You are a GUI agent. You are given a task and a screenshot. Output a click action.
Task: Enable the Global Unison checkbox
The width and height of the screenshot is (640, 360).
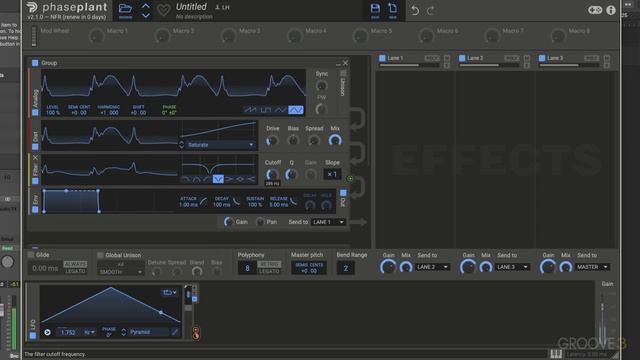pos(100,255)
